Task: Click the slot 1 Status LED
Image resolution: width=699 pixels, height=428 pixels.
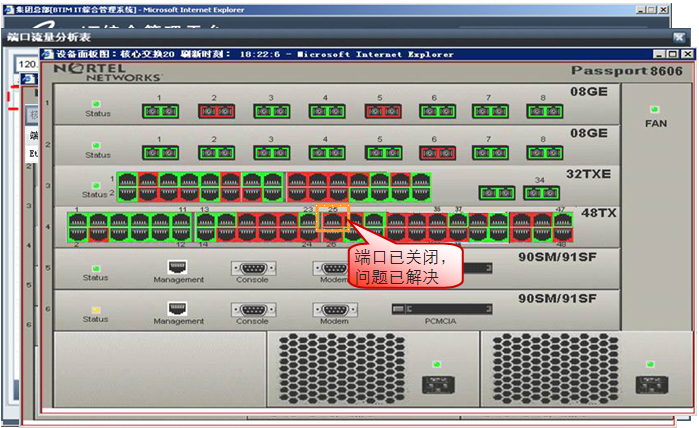Action: 97,103
